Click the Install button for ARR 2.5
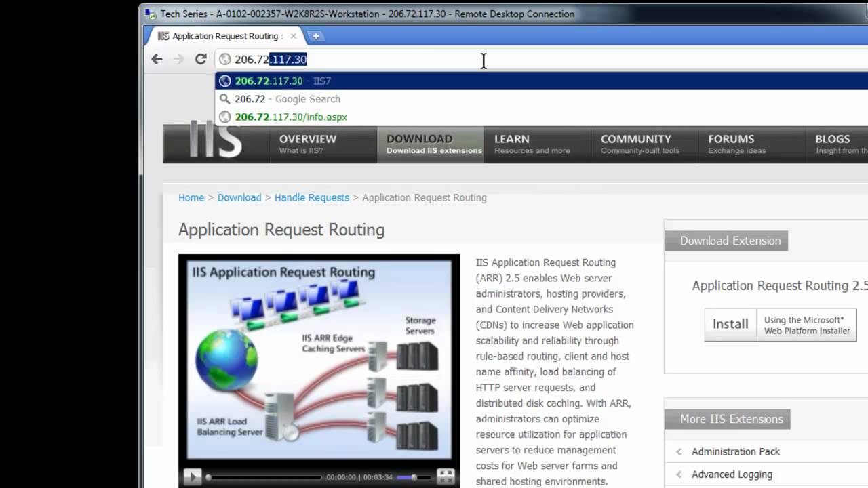The height and width of the screenshot is (488, 868). (730, 324)
